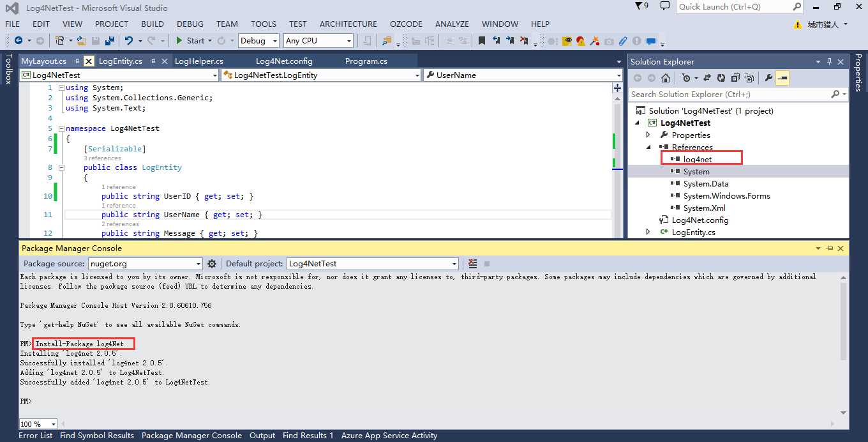Pin the Solution Explorer panel
Image resolution: width=868 pixels, height=442 pixels.
[x=830, y=61]
